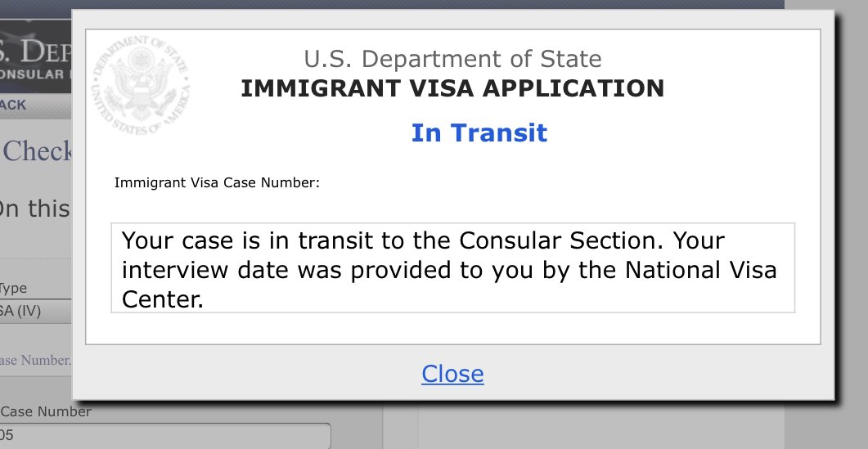Click the case in transit message box

pos(453,268)
